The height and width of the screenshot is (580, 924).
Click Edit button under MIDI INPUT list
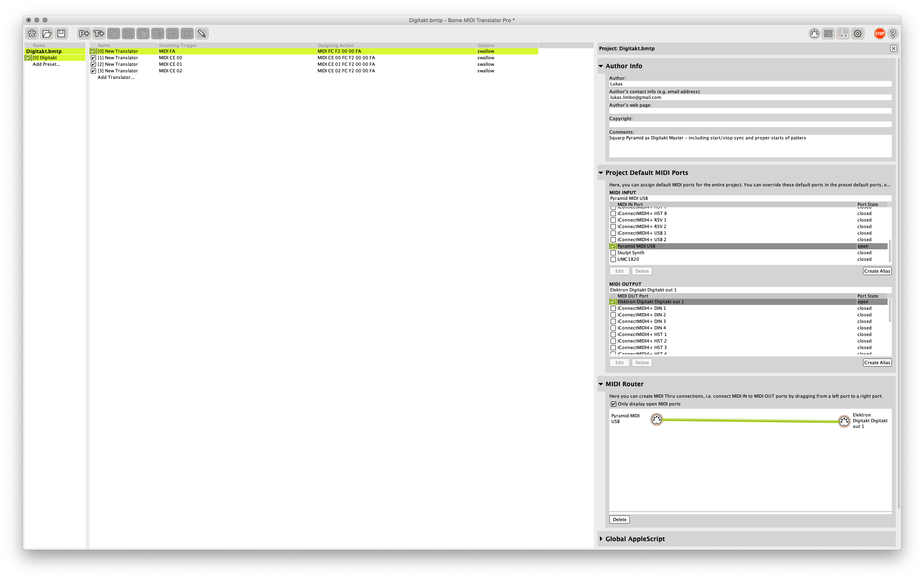tap(620, 271)
